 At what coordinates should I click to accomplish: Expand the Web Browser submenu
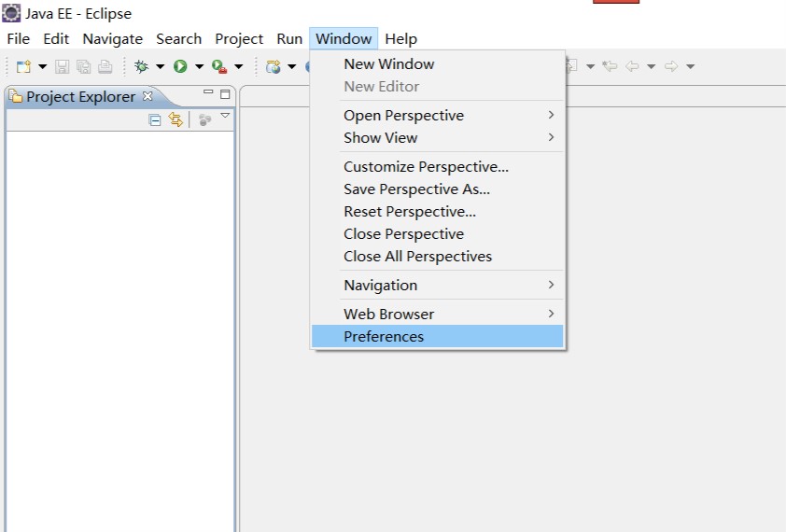438,314
